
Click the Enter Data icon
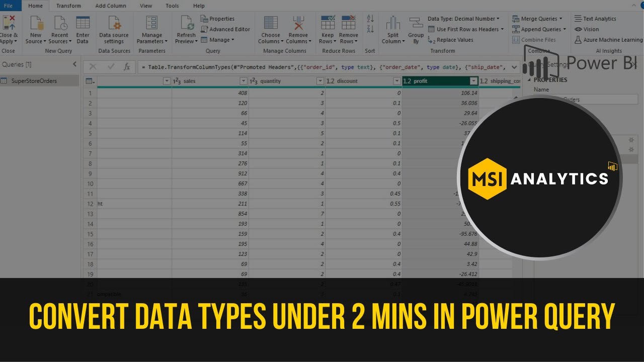(x=83, y=23)
